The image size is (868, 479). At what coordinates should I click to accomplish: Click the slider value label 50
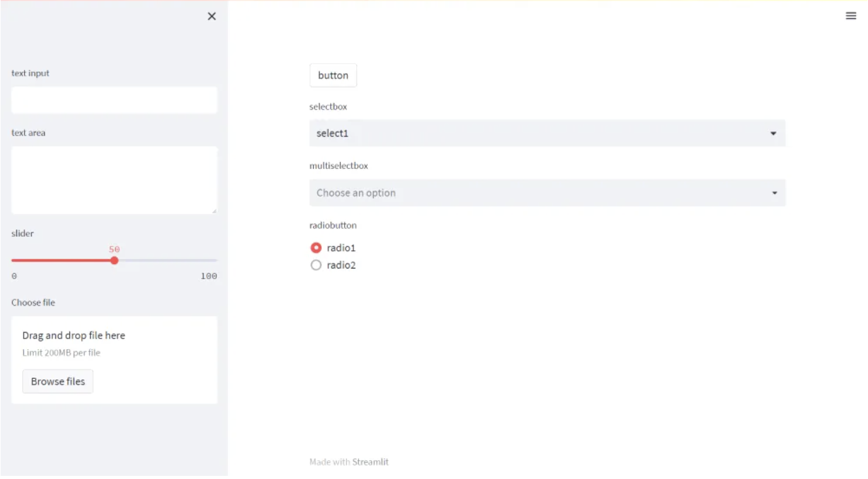click(x=114, y=250)
